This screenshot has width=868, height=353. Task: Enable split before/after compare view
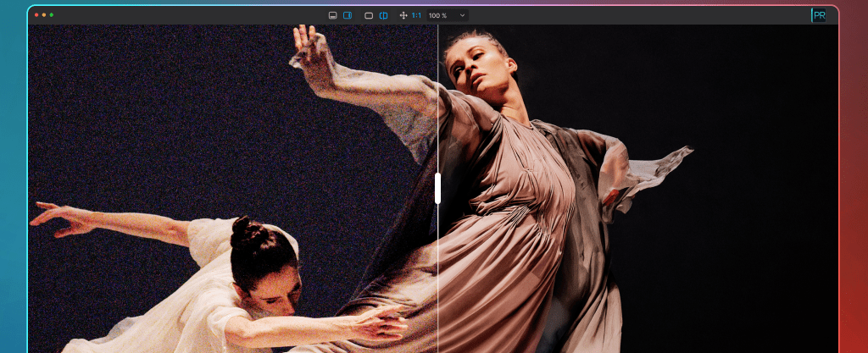383,15
